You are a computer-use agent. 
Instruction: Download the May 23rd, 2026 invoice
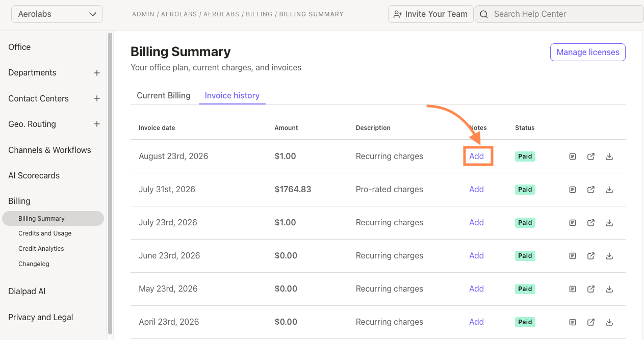tap(609, 289)
